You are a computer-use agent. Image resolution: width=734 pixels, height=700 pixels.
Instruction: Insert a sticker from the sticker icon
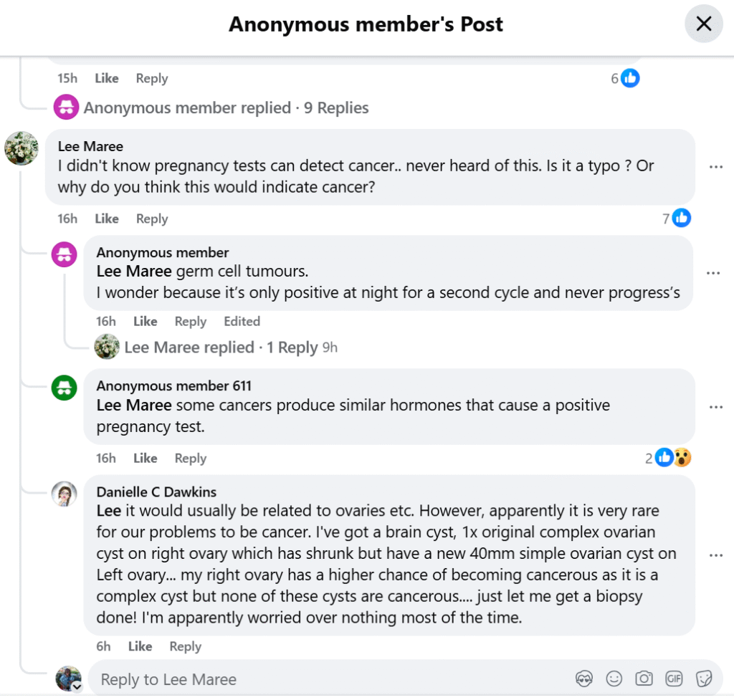coord(702,679)
